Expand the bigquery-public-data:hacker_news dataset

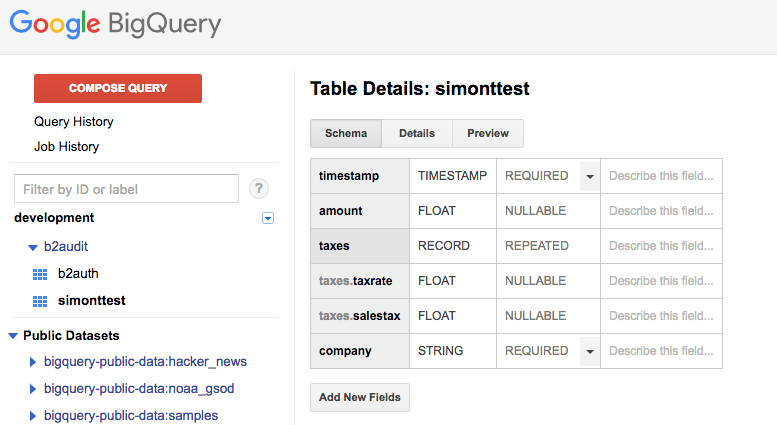point(33,362)
